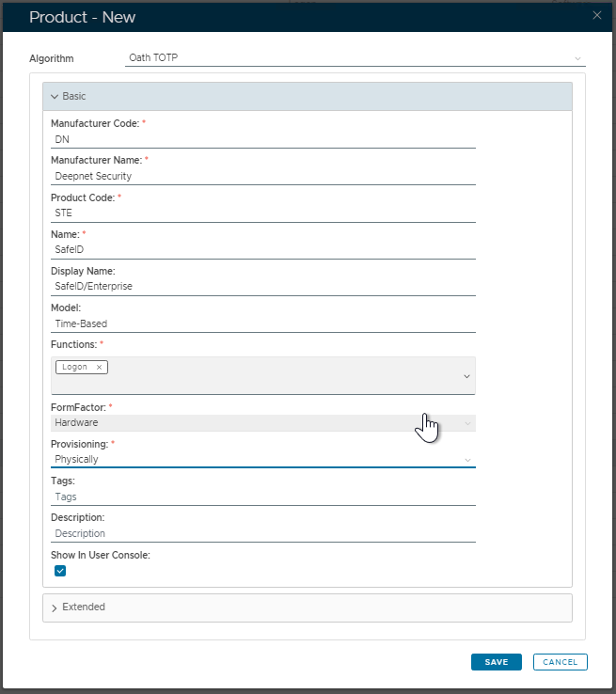The image size is (616, 694).
Task: Click the Logon chip in Functions
Action: pos(75,367)
